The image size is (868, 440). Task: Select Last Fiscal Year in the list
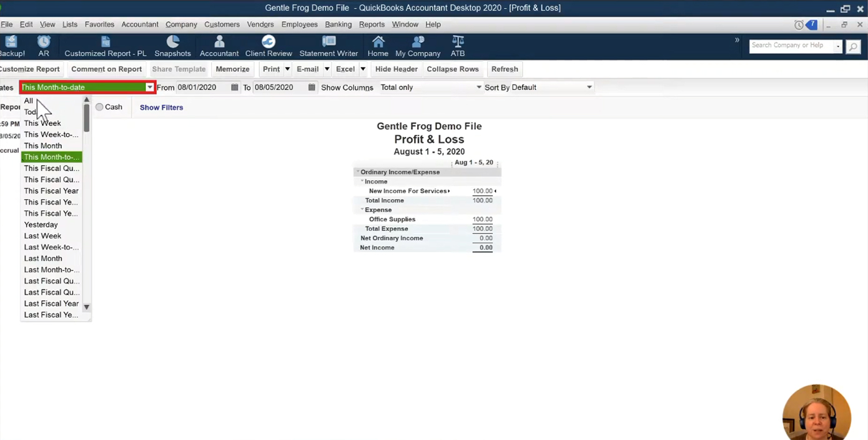pos(52,303)
